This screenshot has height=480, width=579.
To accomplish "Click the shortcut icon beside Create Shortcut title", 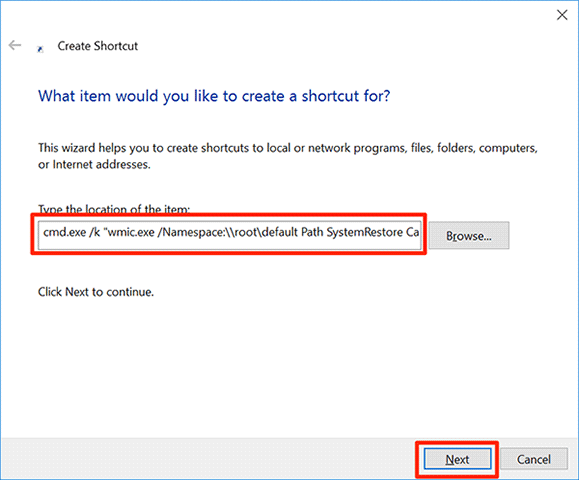I will click(x=40, y=49).
